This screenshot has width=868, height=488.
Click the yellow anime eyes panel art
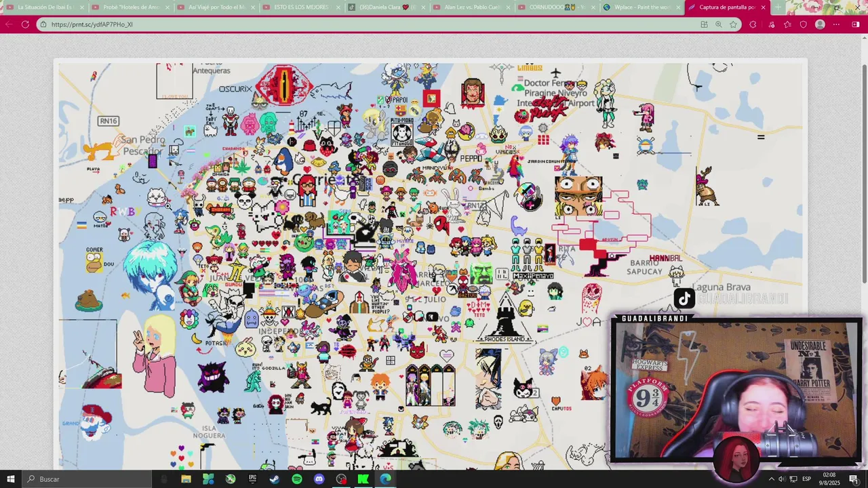[578, 197]
